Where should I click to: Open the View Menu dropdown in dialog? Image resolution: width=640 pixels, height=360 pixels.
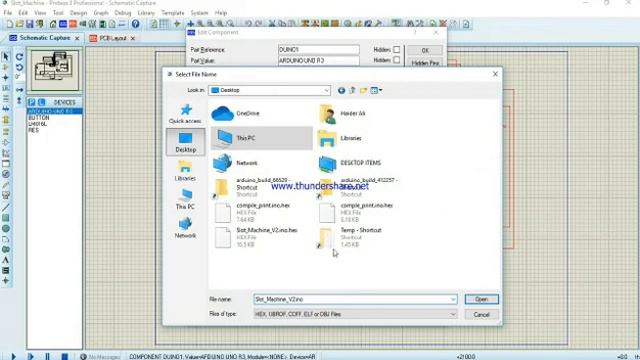click(376, 90)
